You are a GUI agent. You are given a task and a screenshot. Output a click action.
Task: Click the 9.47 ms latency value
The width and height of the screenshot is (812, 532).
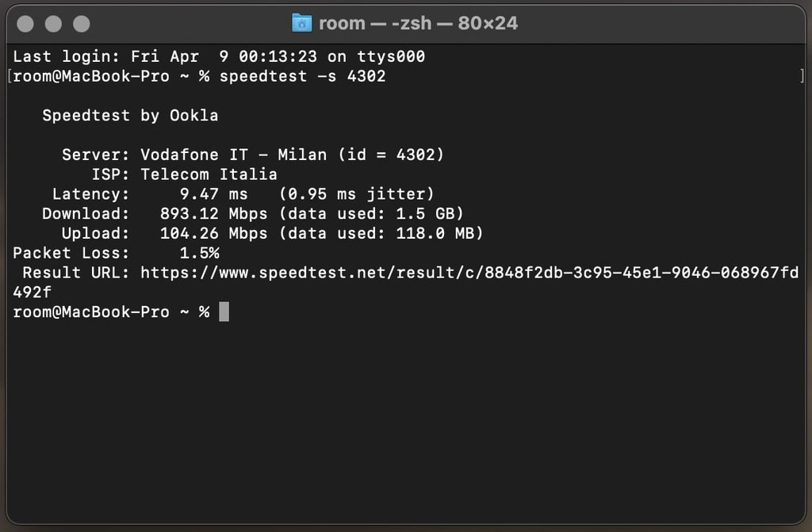point(214,193)
